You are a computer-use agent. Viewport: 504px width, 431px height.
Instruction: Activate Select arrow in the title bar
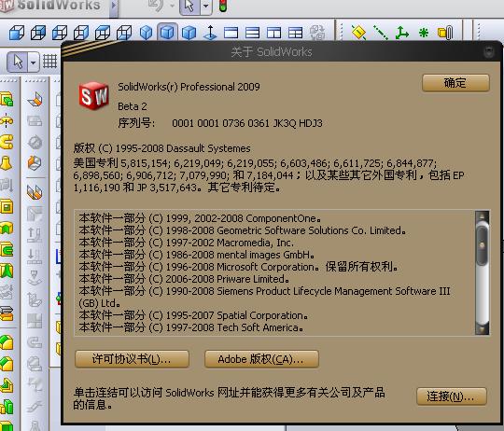point(189,7)
